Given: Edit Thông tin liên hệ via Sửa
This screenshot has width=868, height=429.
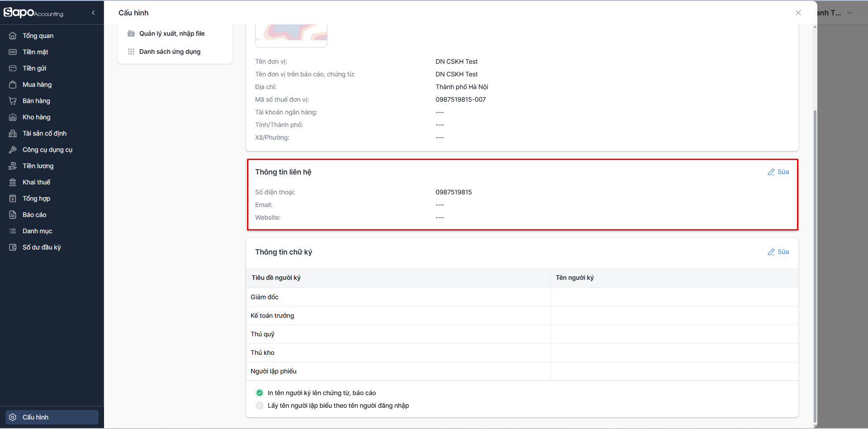Looking at the screenshot, I should 778,172.
